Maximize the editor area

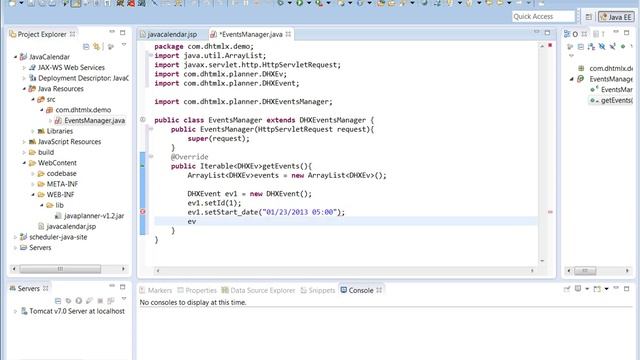tap(547, 33)
